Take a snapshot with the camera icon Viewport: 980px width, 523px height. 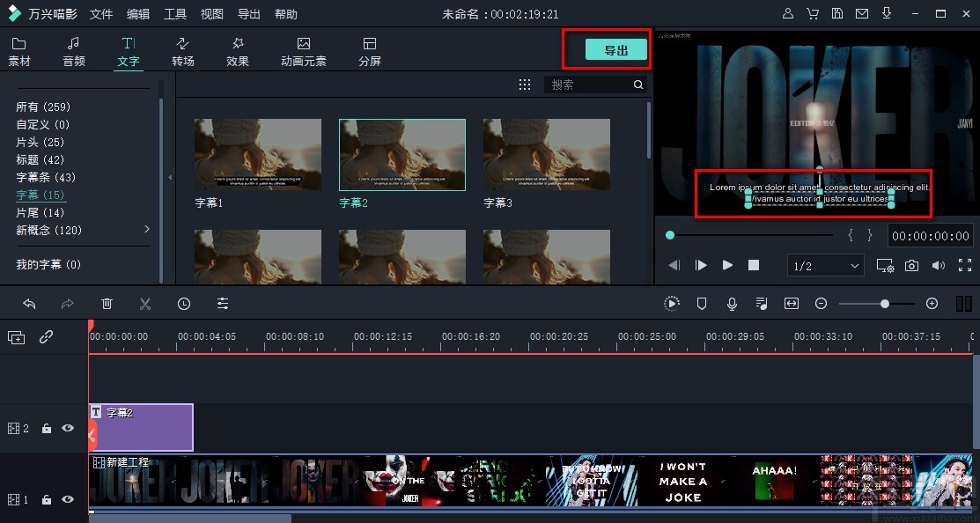tap(911, 264)
